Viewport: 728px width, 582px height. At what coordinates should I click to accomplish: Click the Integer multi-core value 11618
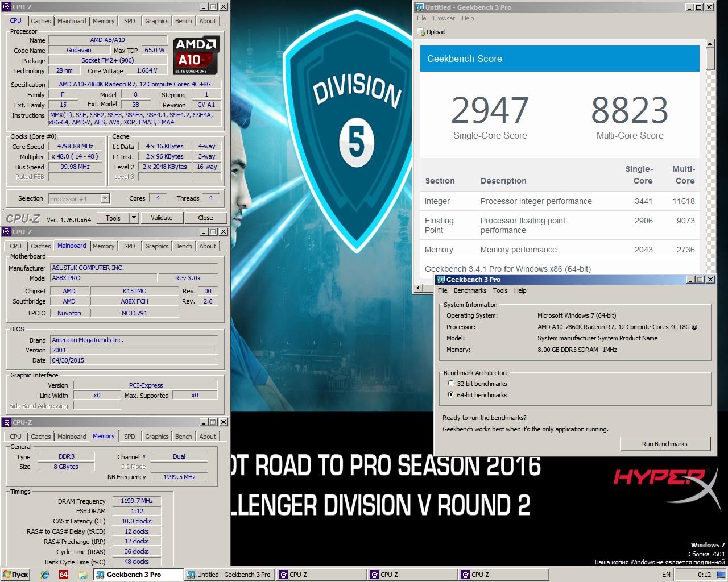[683, 201]
